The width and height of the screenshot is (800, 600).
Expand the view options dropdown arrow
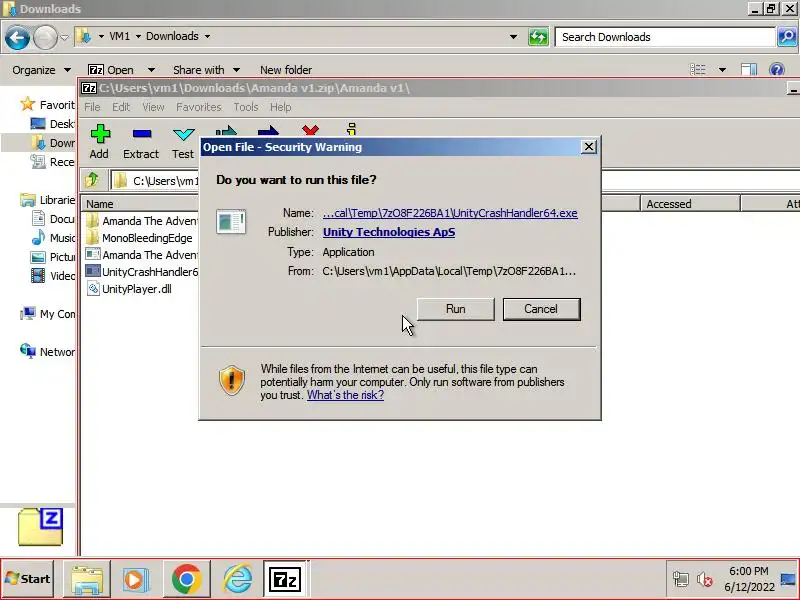coord(722,69)
